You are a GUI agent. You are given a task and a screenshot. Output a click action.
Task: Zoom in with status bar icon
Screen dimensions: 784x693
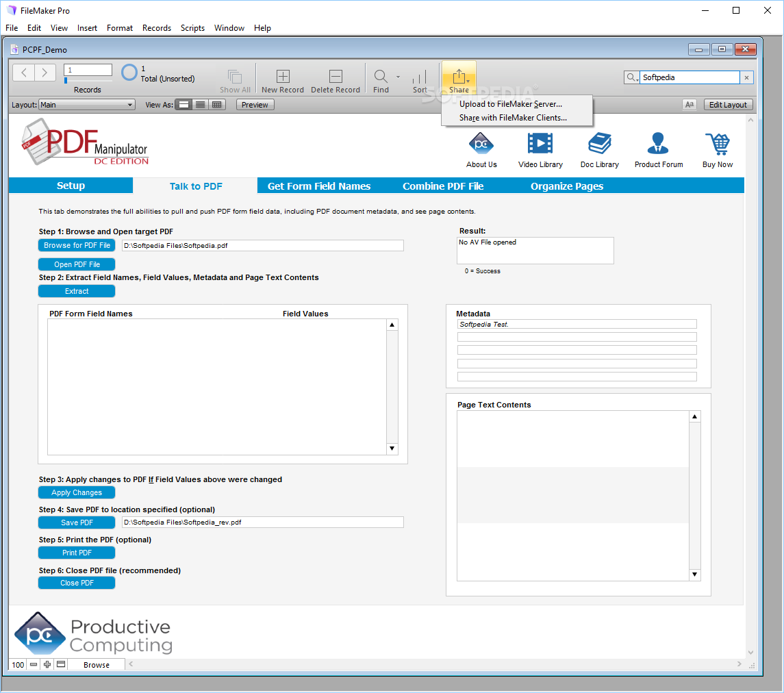coord(47,664)
